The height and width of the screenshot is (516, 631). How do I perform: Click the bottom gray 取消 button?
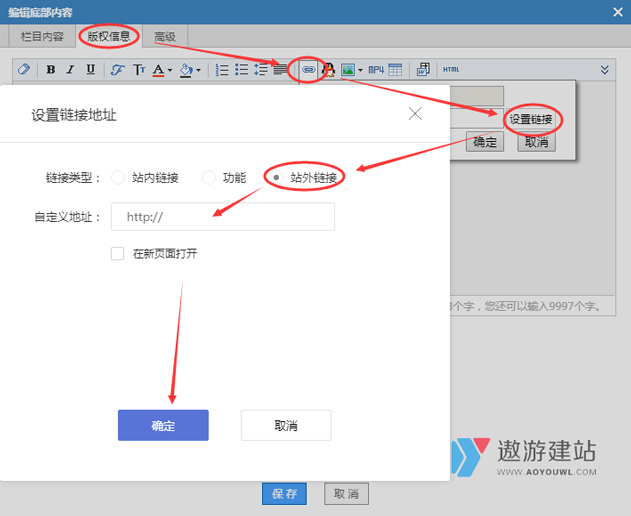[x=346, y=494]
